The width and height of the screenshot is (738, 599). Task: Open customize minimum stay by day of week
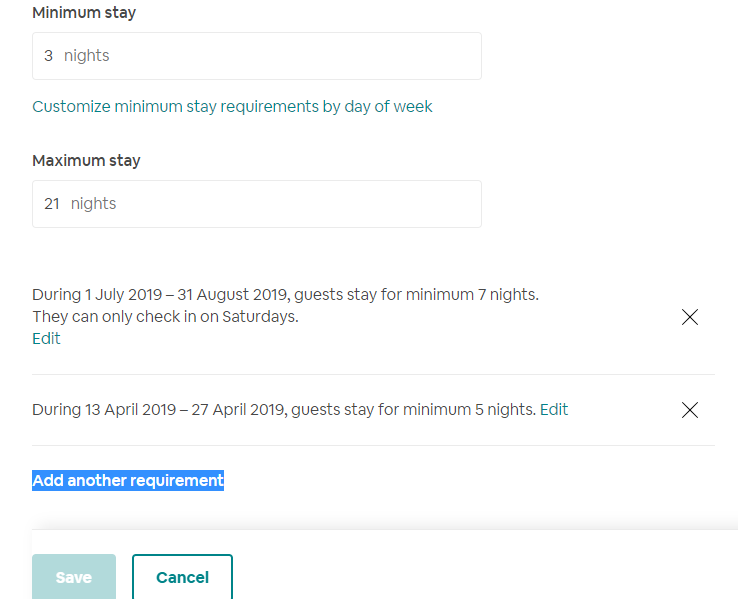coord(232,106)
